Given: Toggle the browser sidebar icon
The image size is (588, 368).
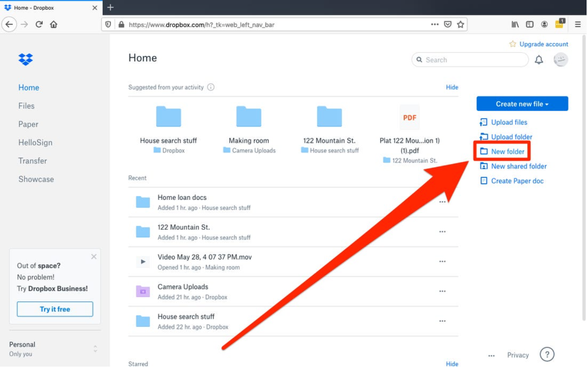Looking at the screenshot, I should tap(530, 24).
